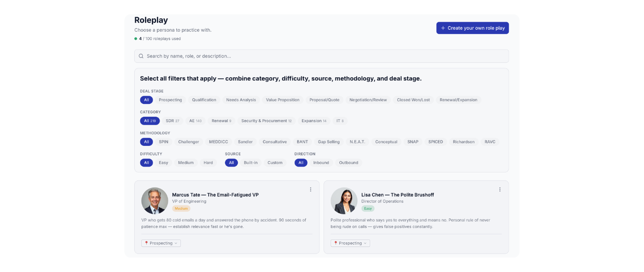This screenshot has height=272, width=644.
Task: Click Lisa Chen's profile photo
Action: click(344, 200)
